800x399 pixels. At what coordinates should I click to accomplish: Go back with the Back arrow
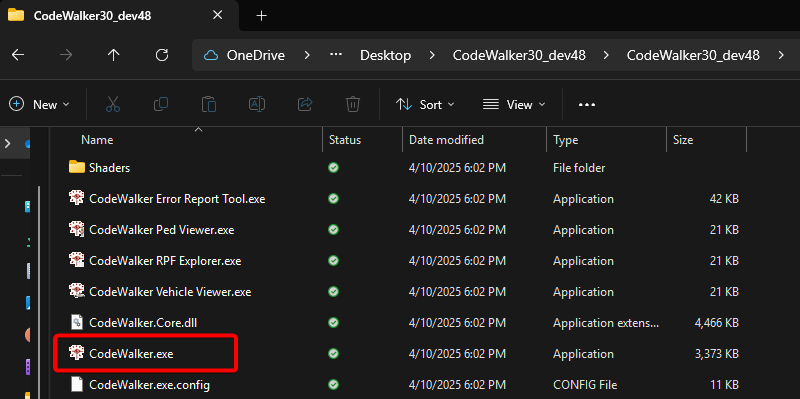coord(18,55)
